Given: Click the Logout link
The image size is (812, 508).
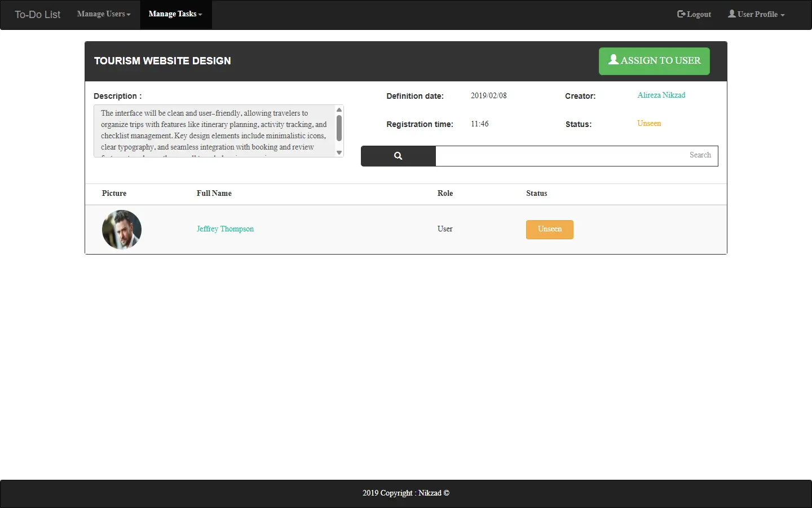Looking at the screenshot, I should (694, 14).
